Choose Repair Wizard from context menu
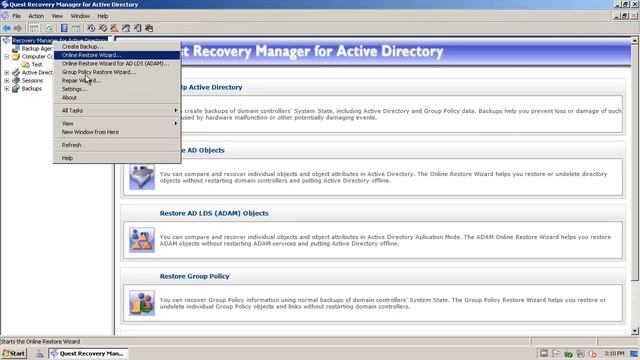Screen dimensions: 640x360 [x=117, y=81]
